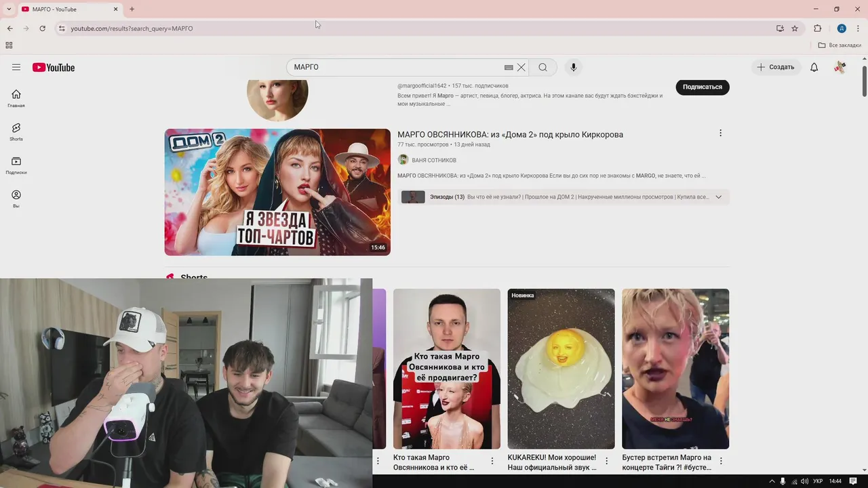Open the ВАНЯ СОТНИКОВ channel link
This screenshot has width=868, height=488.
434,161
